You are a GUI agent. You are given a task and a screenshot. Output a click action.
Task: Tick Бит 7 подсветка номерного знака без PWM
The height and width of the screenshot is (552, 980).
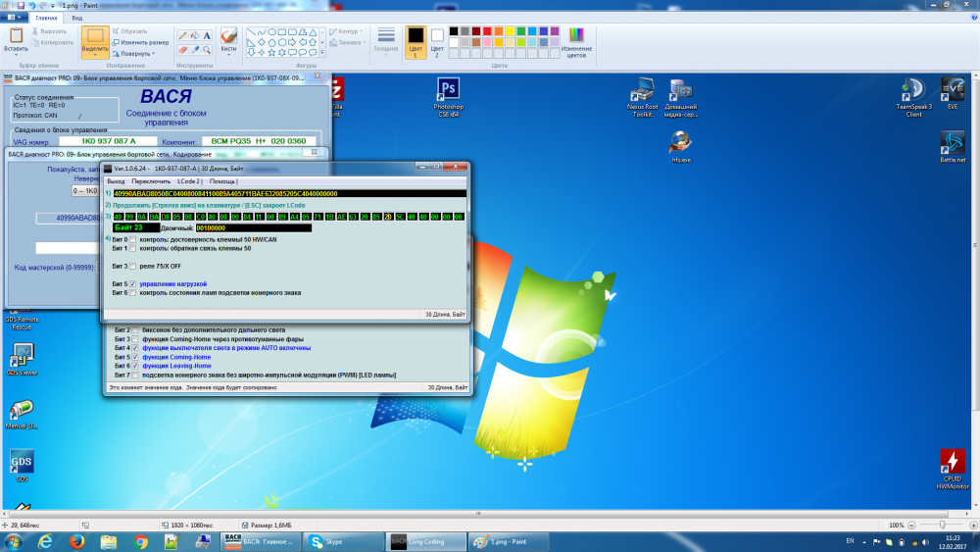point(135,376)
